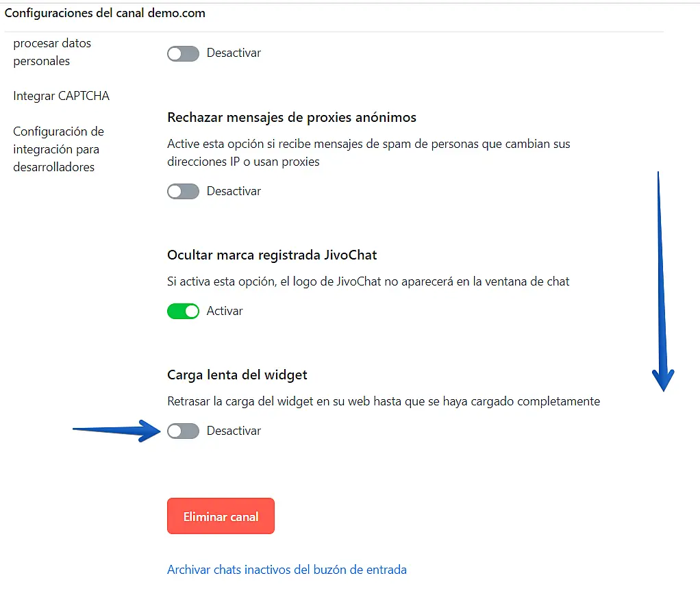
Task: Enable rejecting messages from anonymous proxies
Action: (x=183, y=192)
